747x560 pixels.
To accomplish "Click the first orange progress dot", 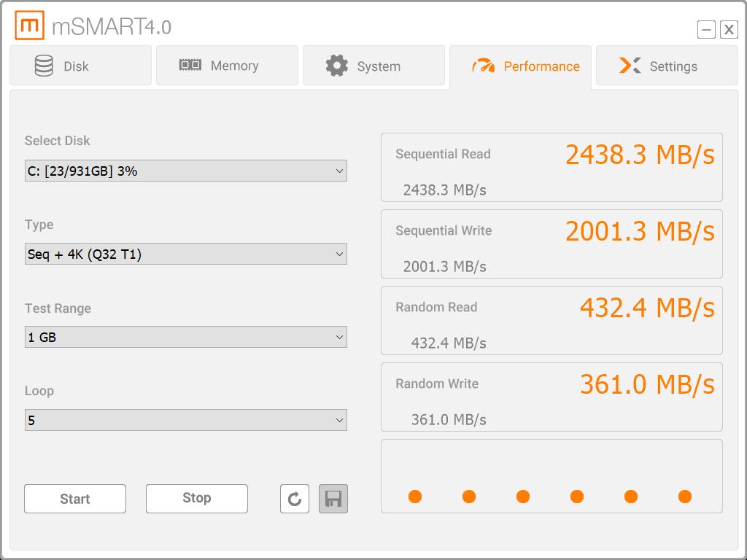I will point(415,497).
